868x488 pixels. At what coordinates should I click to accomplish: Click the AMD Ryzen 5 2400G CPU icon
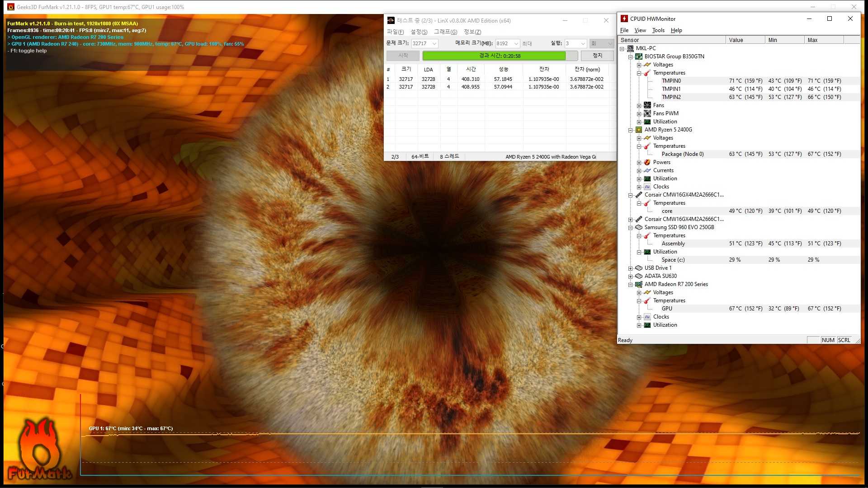tap(639, 130)
